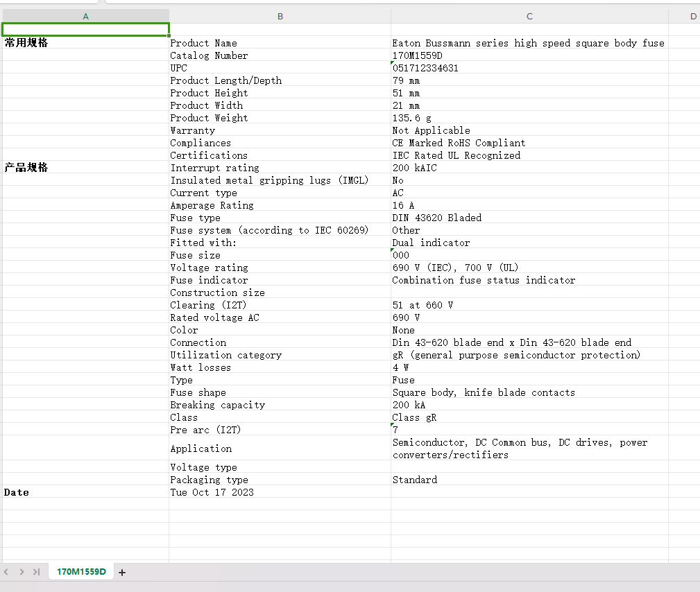The height and width of the screenshot is (592, 700).
Task: Select 'Not Applicable' value cell
Action: coord(529,130)
